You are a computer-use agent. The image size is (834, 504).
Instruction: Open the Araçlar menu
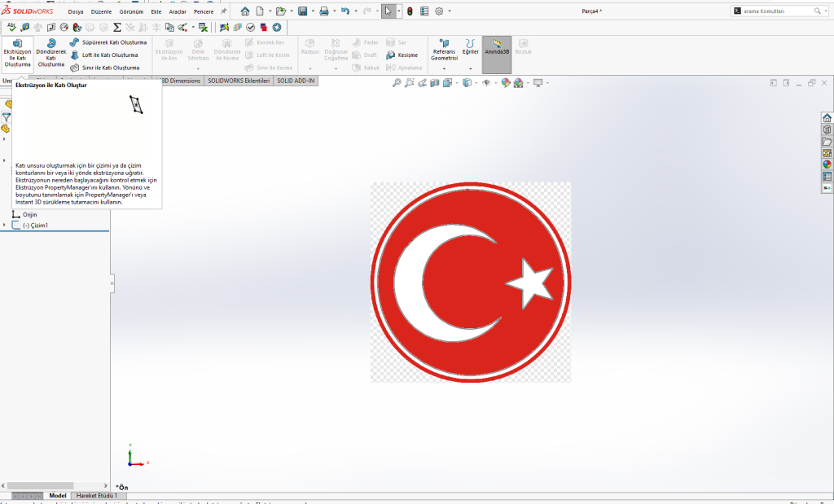(178, 11)
